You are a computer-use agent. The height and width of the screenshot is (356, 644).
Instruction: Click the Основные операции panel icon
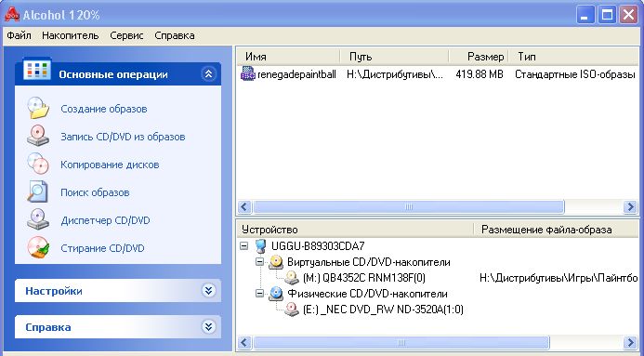pyautogui.click(x=37, y=70)
